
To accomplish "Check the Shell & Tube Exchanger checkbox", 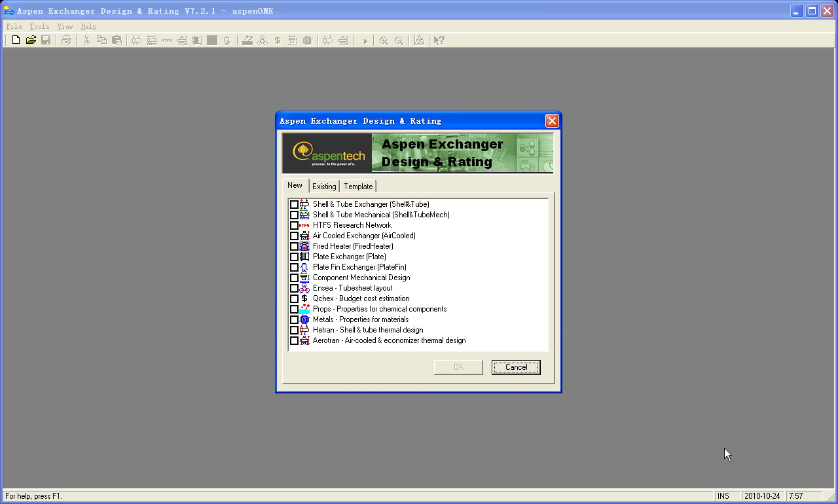I will point(294,204).
